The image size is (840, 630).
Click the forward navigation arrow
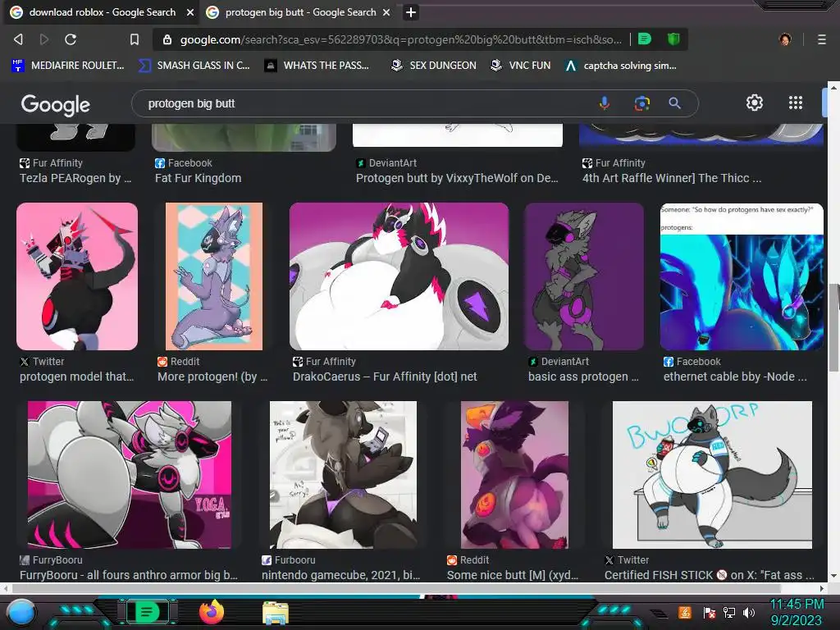point(44,39)
